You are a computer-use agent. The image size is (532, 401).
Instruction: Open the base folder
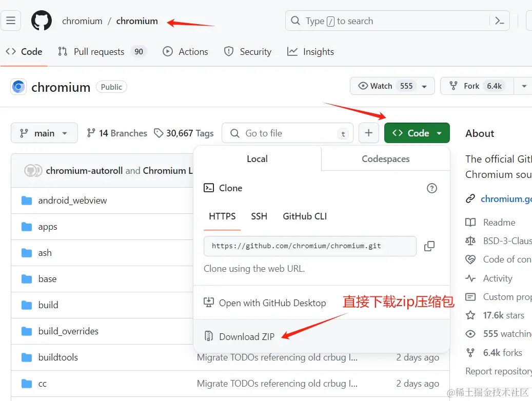click(x=48, y=279)
